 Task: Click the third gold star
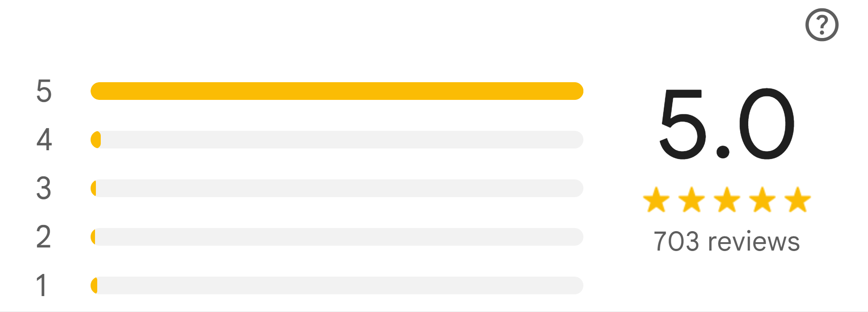727,200
